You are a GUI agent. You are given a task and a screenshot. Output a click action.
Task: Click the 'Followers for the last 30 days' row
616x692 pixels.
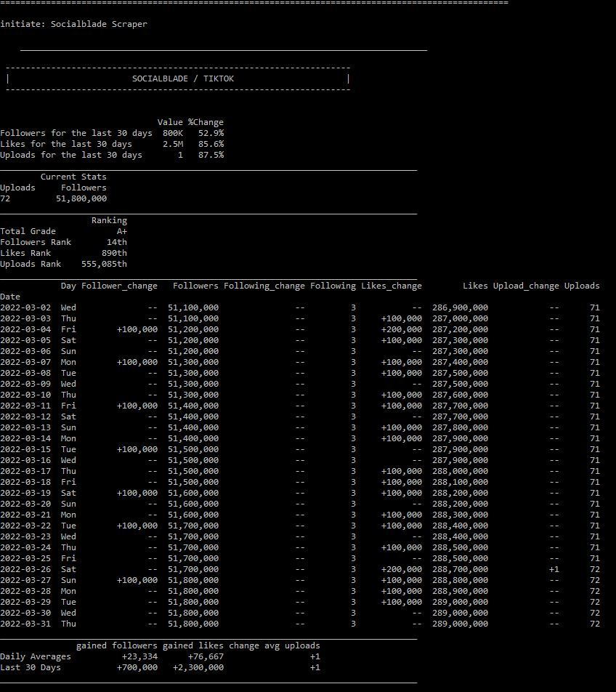112,133
